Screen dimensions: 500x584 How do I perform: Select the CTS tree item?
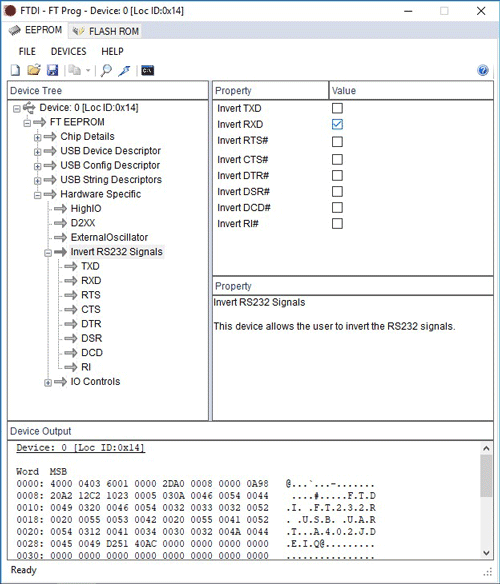91,310
